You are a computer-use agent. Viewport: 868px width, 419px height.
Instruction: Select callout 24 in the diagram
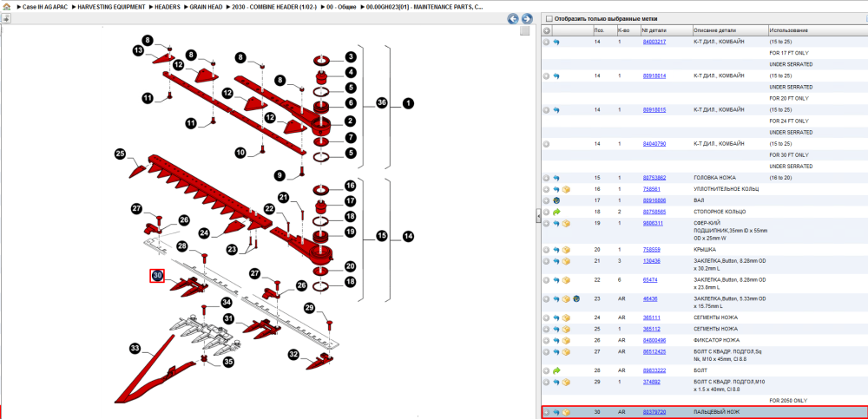206,232
